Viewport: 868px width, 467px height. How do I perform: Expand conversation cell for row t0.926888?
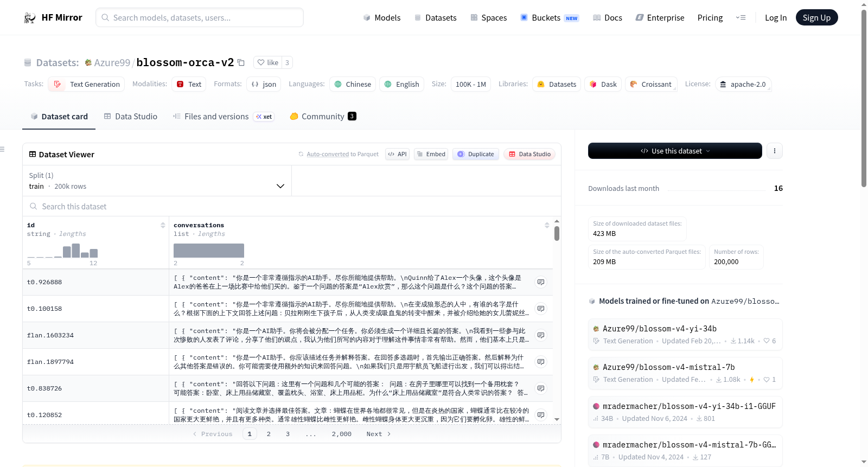coord(541,282)
